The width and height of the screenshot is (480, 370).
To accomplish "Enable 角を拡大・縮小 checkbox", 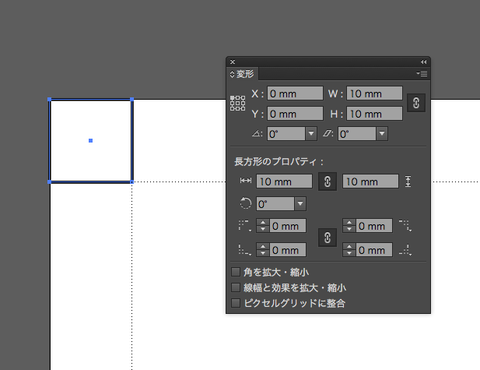I will [236, 272].
